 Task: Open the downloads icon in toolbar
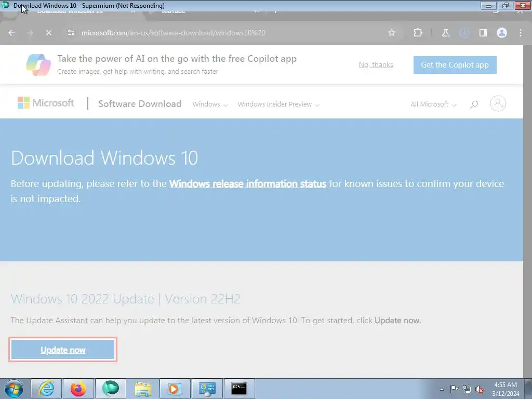pyautogui.click(x=464, y=33)
